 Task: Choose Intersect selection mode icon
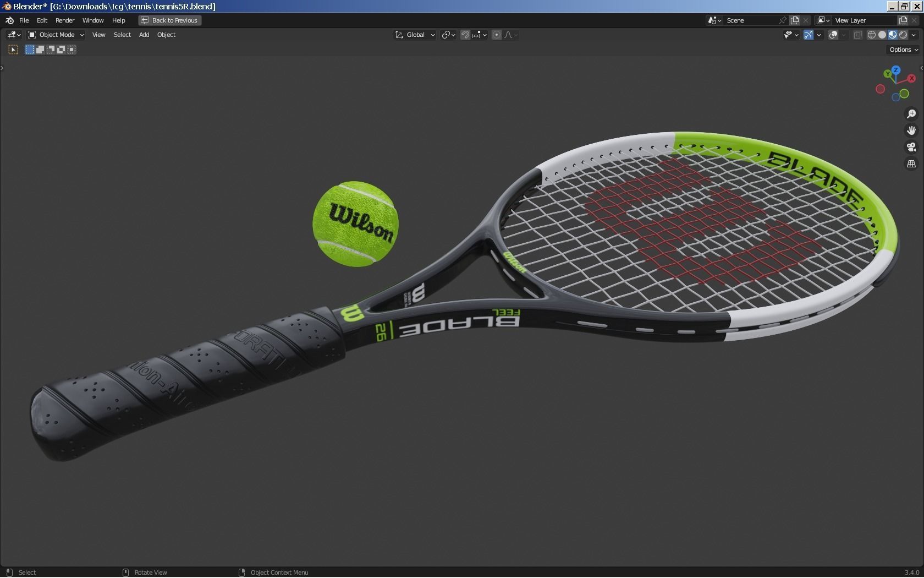[71, 50]
